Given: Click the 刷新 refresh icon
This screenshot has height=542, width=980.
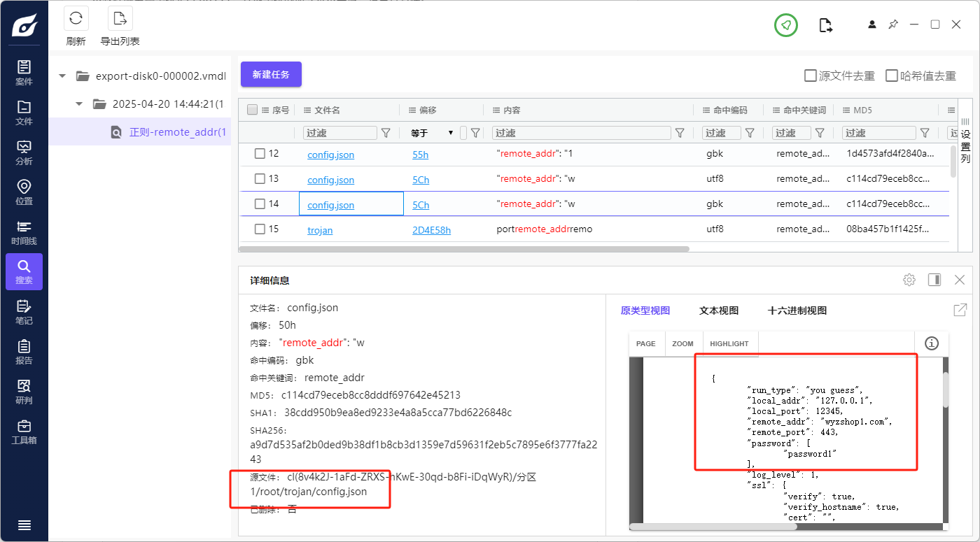Looking at the screenshot, I should tap(76, 19).
